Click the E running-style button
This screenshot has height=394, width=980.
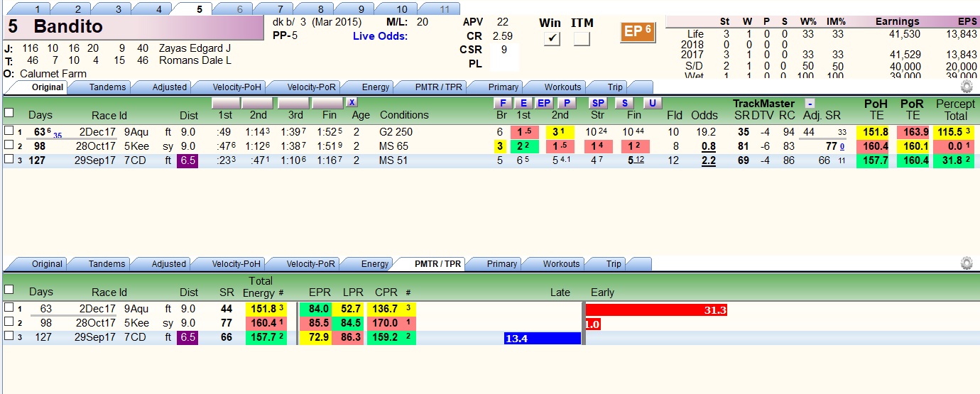[x=523, y=103]
